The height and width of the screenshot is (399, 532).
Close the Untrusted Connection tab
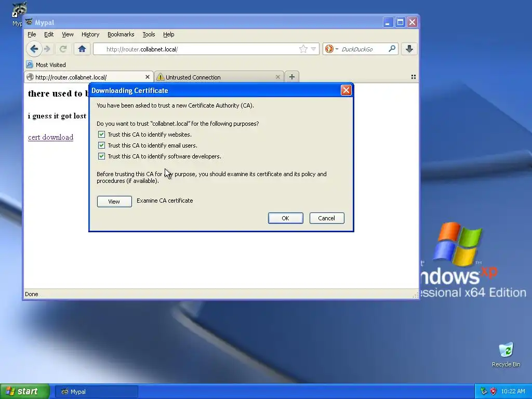pos(278,77)
